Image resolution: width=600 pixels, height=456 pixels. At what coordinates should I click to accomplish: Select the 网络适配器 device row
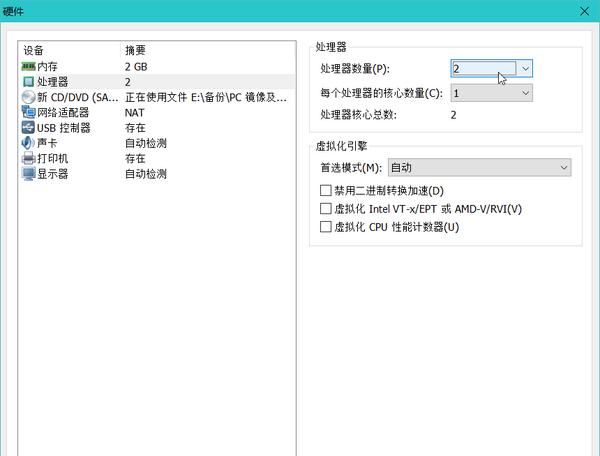[157, 112]
